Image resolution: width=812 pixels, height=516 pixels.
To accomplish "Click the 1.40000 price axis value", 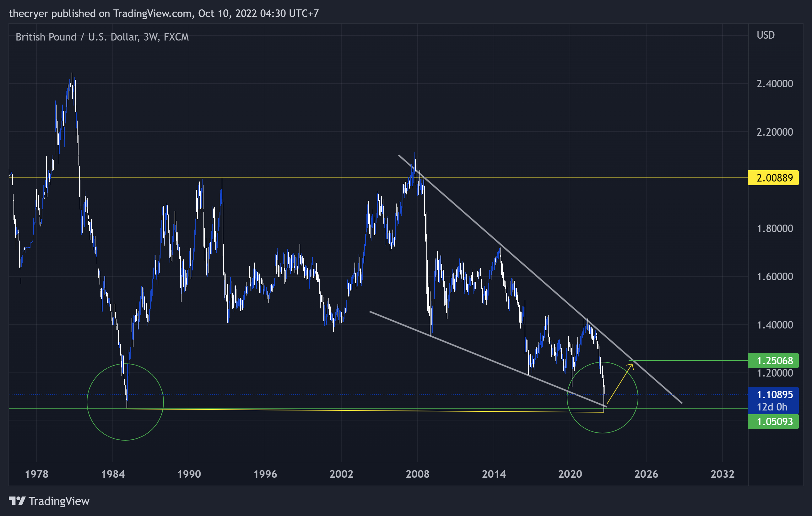I will click(775, 325).
